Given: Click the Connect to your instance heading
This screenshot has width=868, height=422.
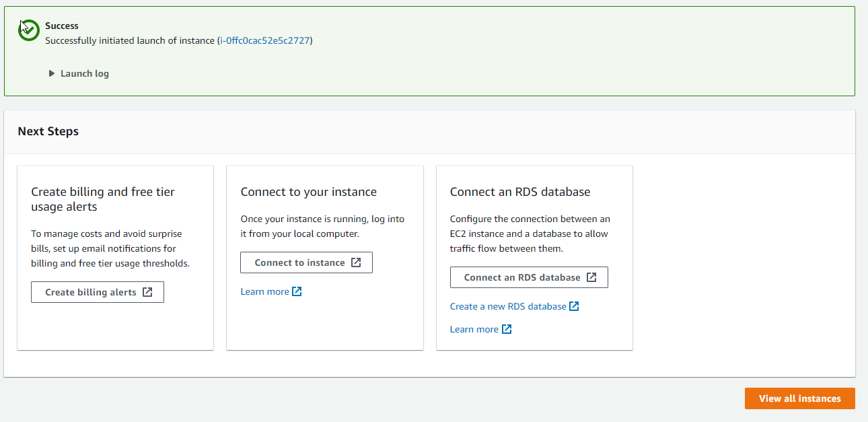Looking at the screenshot, I should point(309,192).
